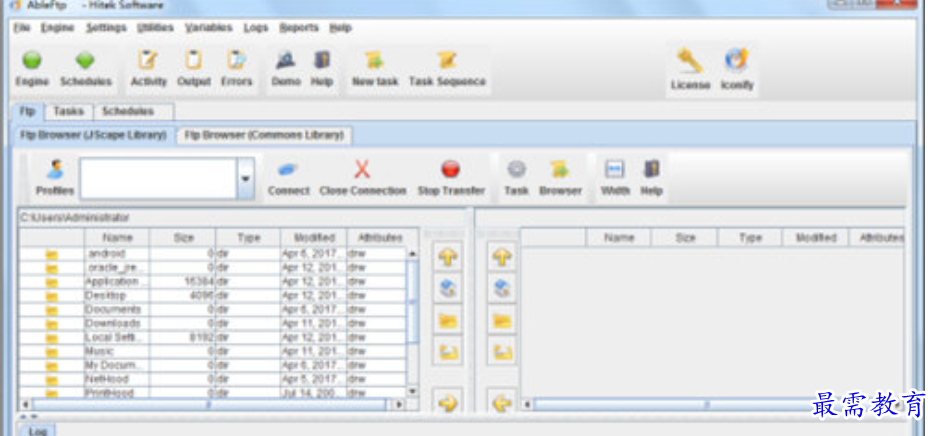The width and height of the screenshot is (934, 436).
Task: Click the upload right-arrow transfer button
Action: (448, 403)
